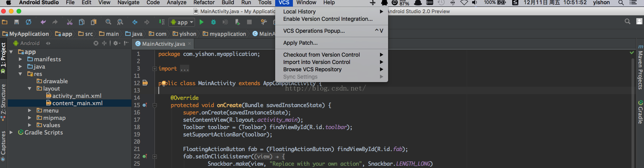Click Attach debugger to Android process
This screenshot has height=168, width=644.
[x=237, y=22]
